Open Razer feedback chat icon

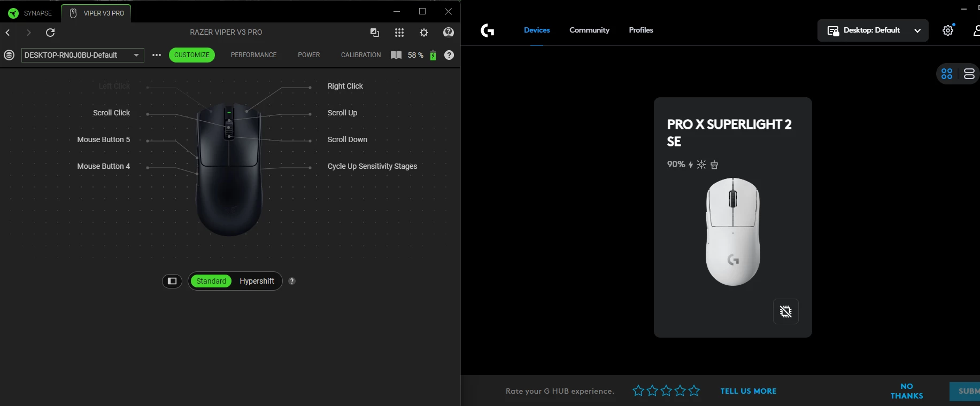point(449,33)
